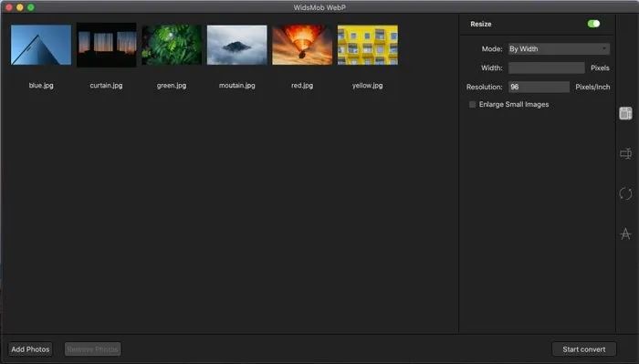
Task: Open the Mode dropdown set to By Width
Action: tap(559, 49)
